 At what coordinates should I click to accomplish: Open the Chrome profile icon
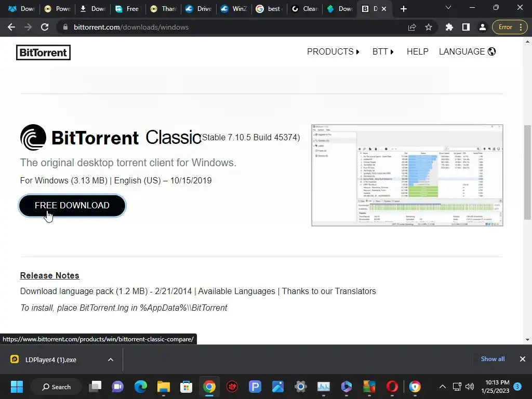[x=483, y=27]
